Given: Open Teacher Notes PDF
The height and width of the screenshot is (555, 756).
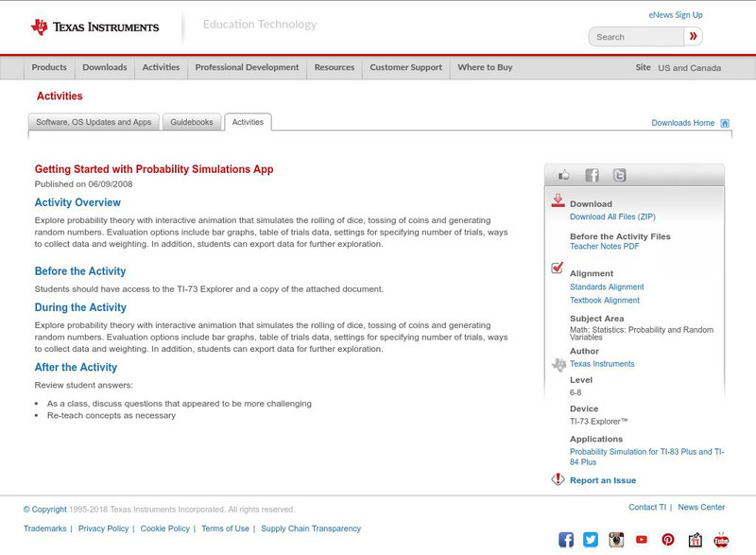Looking at the screenshot, I should [x=604, y=246].
